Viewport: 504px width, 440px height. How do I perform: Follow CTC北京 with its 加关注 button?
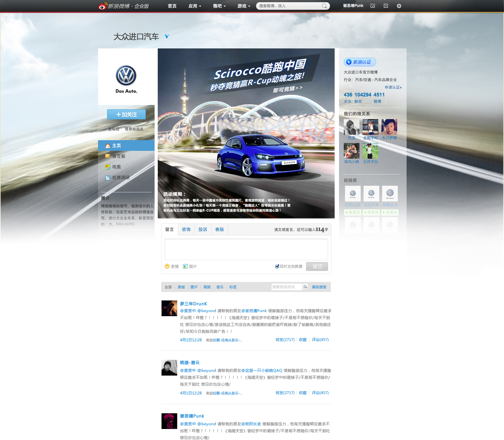click(x=353, y=212)
